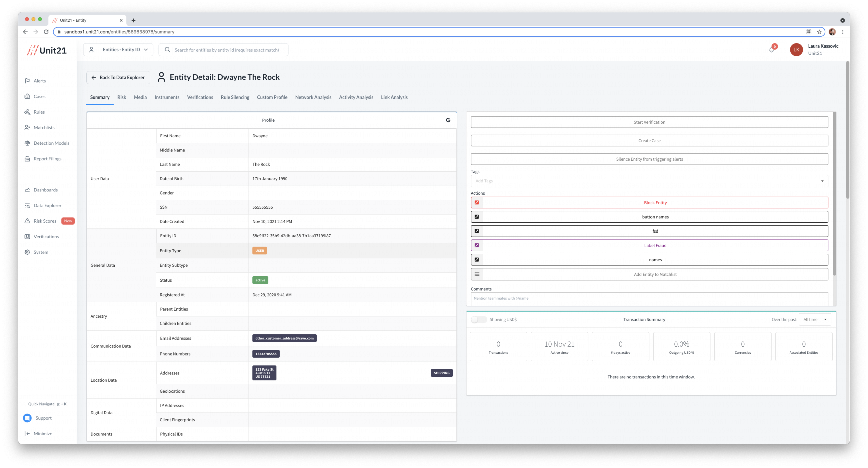Click the Start Verification button
868x468 pixels.
point(649,122)
